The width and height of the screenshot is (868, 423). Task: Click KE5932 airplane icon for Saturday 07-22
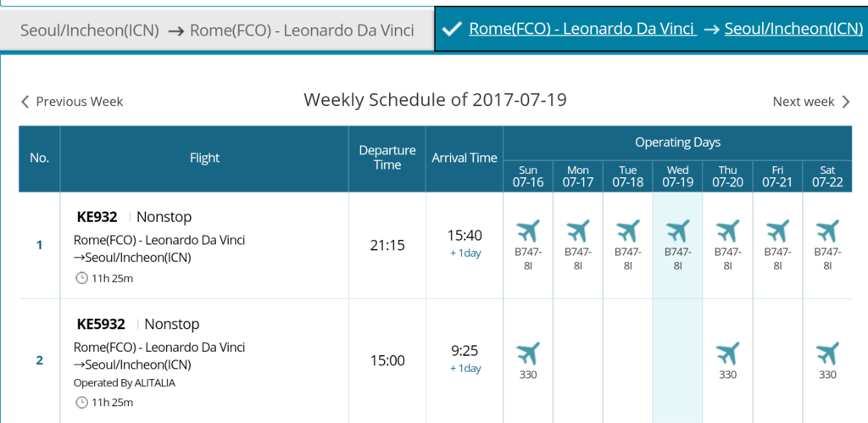827,353
